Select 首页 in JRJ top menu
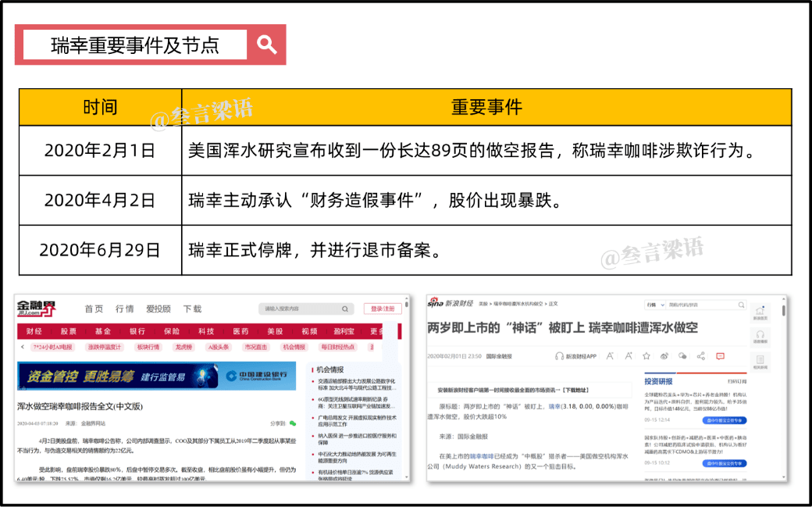 (94, 309)
